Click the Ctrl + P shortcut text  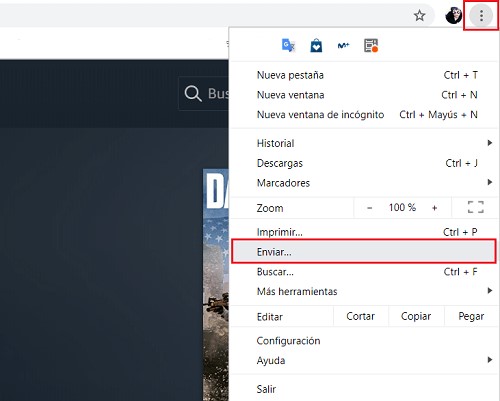click(x=460, y=232)
